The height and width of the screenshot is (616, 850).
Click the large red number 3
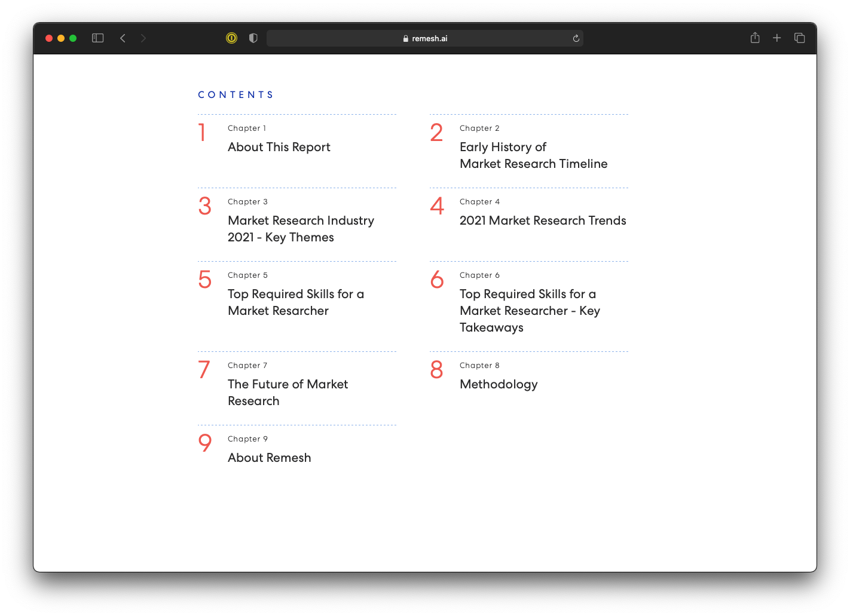[204, 206]
